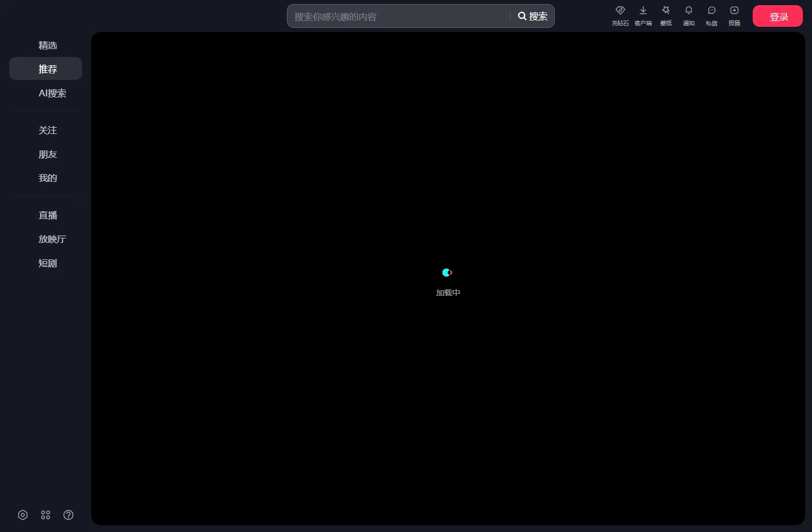Open AI搜索 in the sidebar
812x532 pixels.
[46, 93]
